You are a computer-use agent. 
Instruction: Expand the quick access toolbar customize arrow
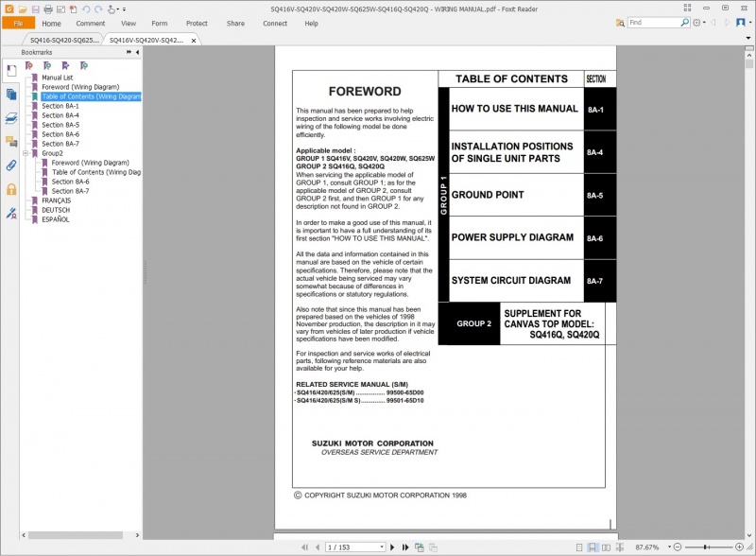(x=124, y=9)
